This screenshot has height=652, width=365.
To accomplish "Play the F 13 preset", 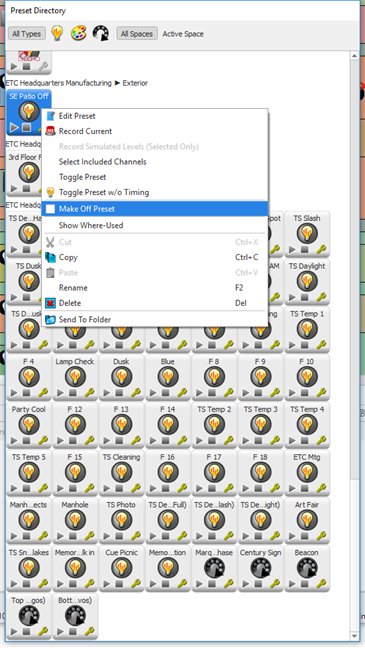I will tap(107, 441).
